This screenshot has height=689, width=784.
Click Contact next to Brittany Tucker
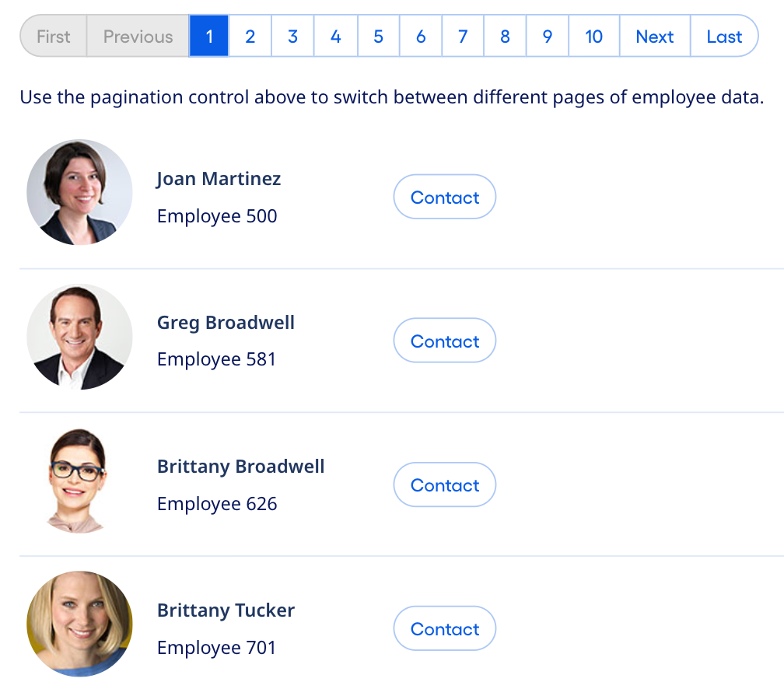[x=444, y=629]
